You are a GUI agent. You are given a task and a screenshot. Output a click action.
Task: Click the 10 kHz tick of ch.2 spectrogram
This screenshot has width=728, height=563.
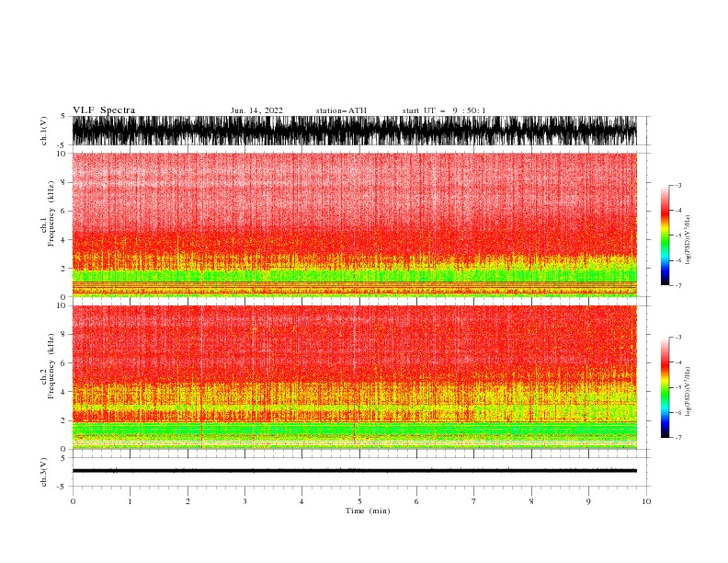[63, 305]
